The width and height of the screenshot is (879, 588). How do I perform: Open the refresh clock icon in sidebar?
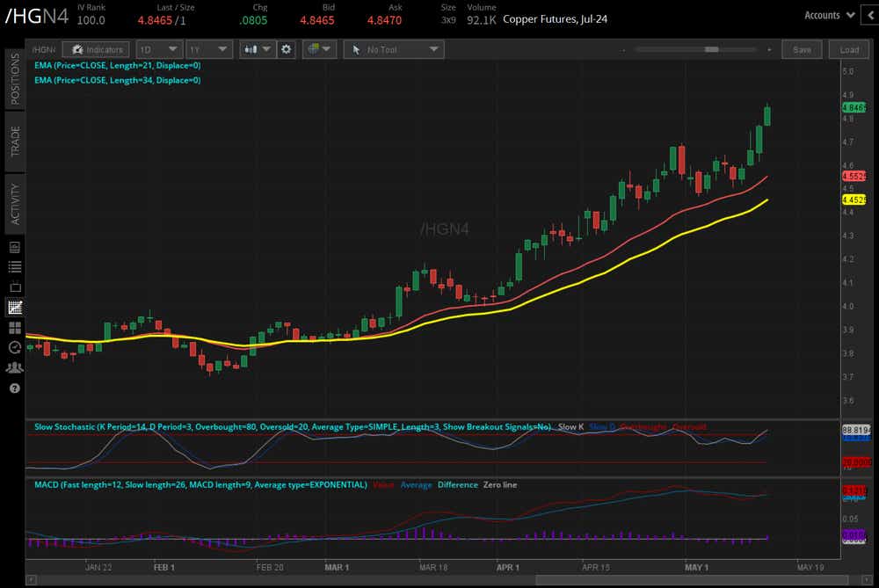[x=15, y=347]
